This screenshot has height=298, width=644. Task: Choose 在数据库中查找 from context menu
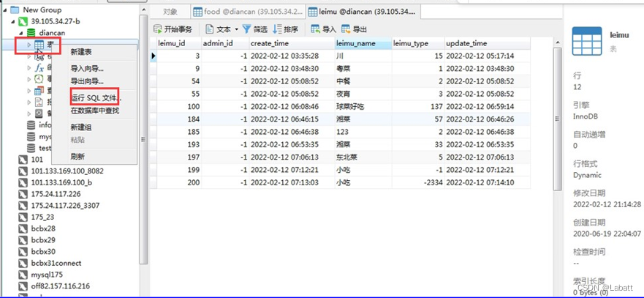(94, 111)
